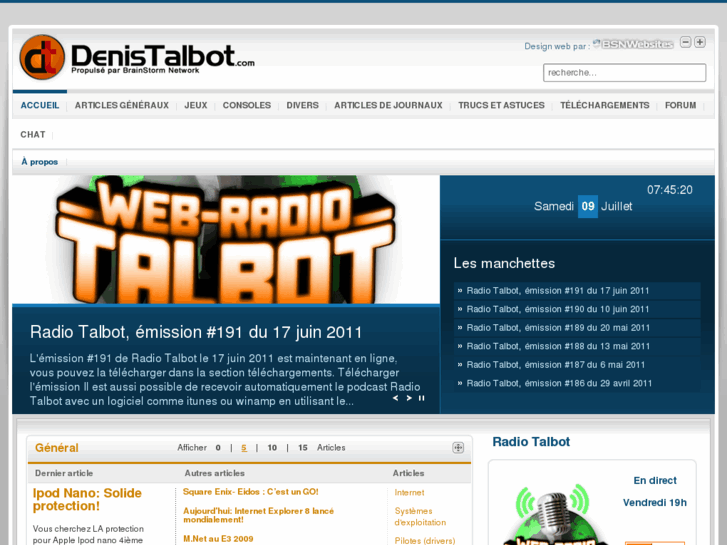Increase font size with plus icon

point(700,42)
